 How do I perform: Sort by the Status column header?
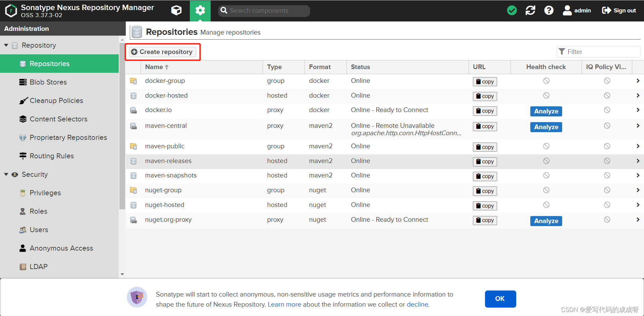408,67
